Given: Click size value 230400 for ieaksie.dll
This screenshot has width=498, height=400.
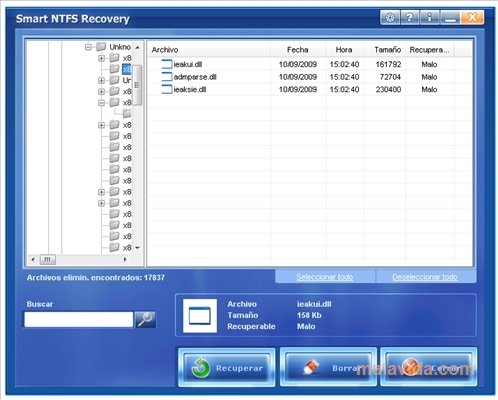Looking at the screenshot, I should 388,89.
